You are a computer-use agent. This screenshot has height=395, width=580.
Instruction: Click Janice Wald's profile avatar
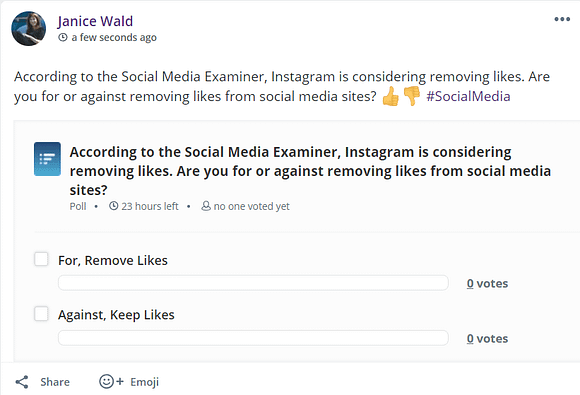tap(28, 28)
